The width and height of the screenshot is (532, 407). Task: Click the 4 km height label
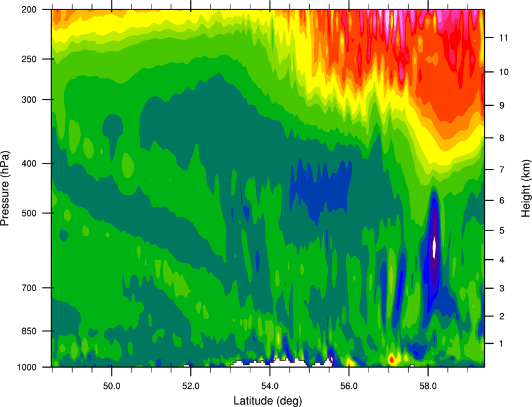(501, 260)
